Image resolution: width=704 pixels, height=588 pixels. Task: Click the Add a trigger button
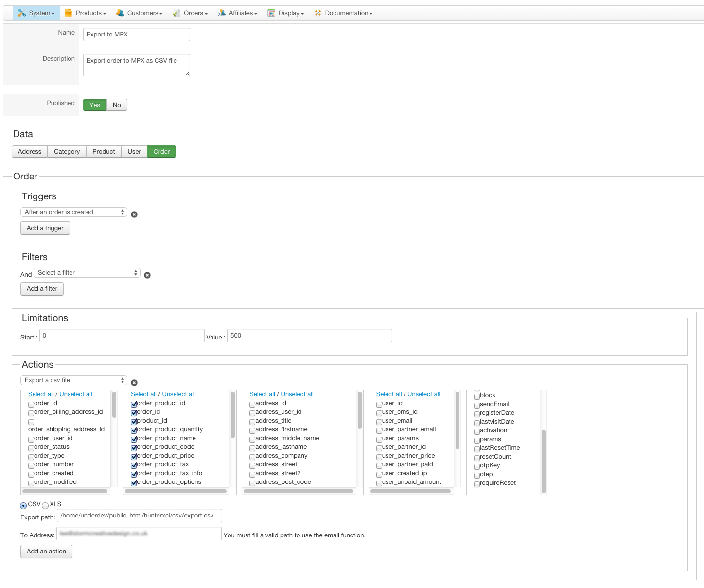(x=45, y=228)
